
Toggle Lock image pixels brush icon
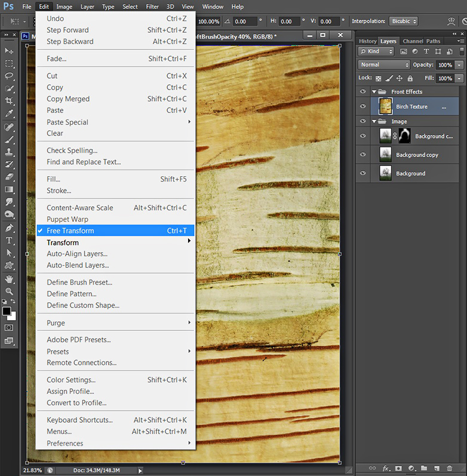[389, 78]
